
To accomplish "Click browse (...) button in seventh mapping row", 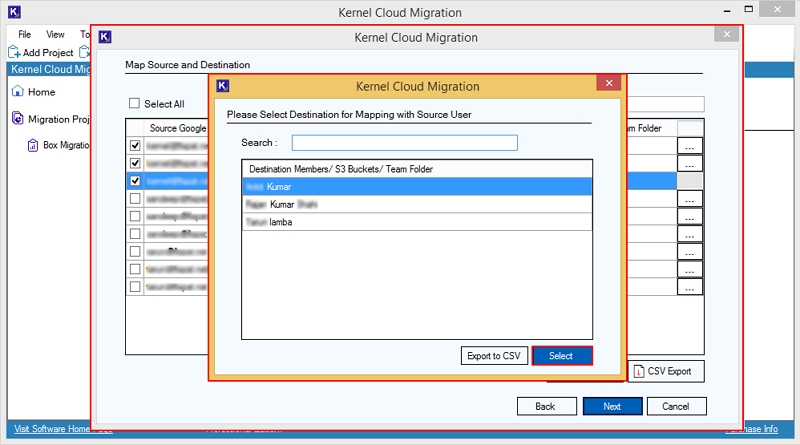I will [x=690, y=252].
